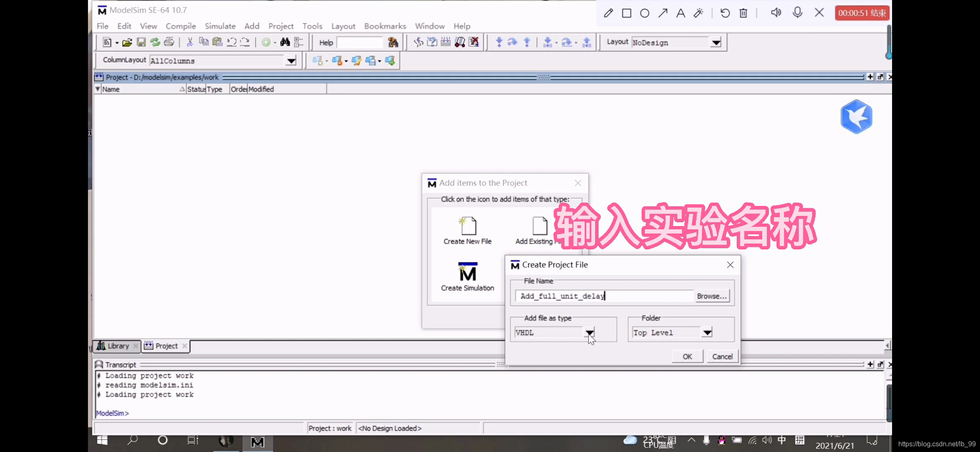Select the Cut tool on the toolbar
The image size is (980, 452).
pos(190,42)
